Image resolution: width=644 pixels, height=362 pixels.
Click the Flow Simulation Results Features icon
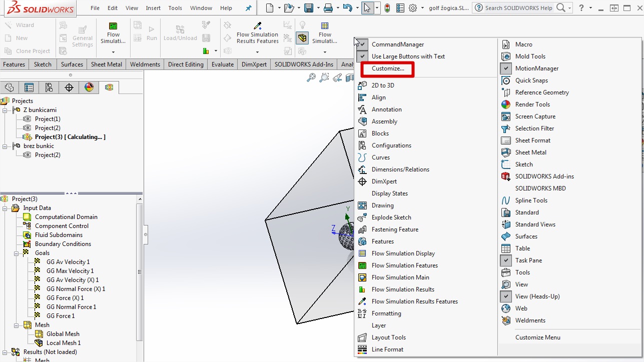pyautogui.click(x=363, y=301)
